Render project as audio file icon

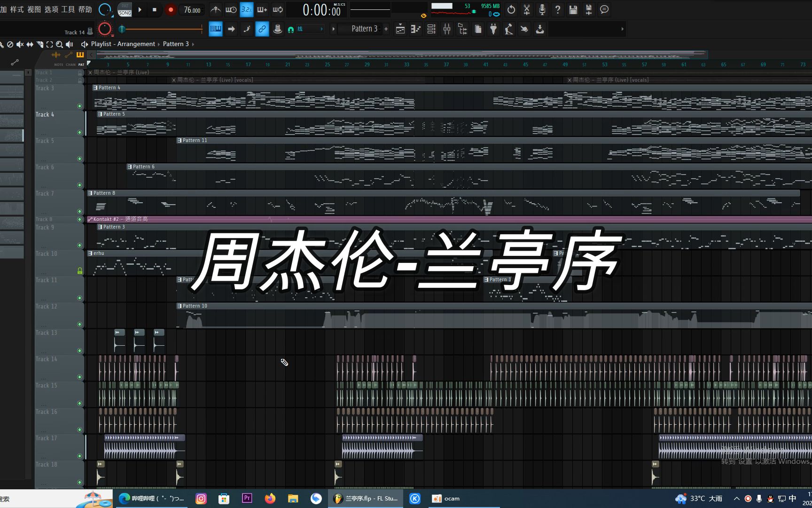click(x=589, y=9)
